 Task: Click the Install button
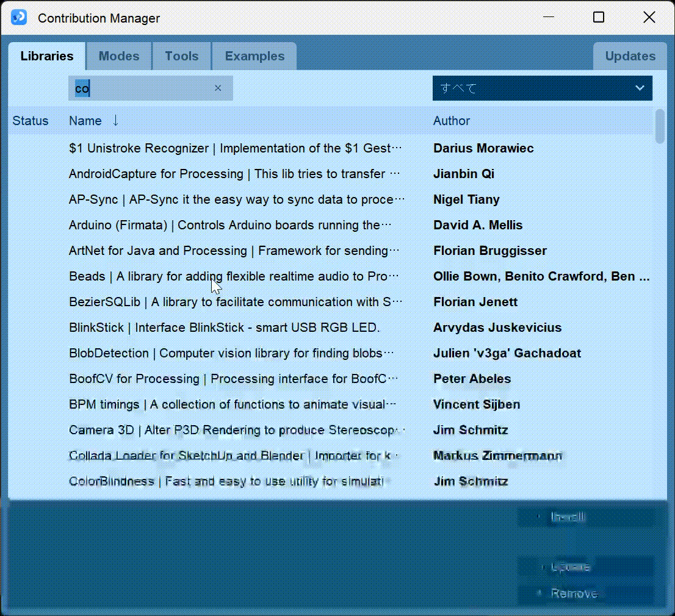tap(586, 517)
